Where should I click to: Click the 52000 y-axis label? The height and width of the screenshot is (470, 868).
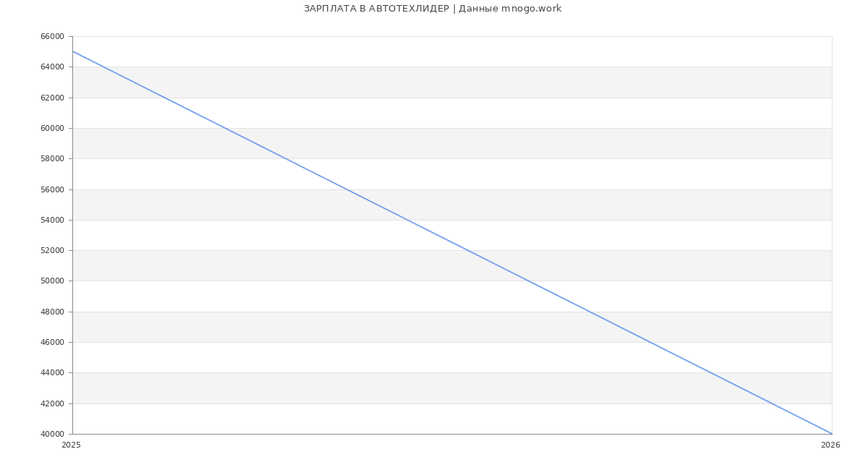[x=54, y=251]
